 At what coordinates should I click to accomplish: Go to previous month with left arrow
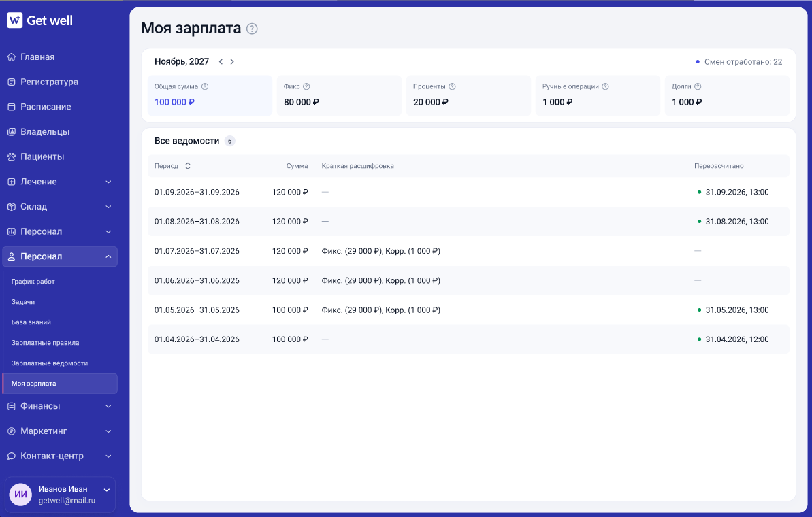(x=221, y=62)
